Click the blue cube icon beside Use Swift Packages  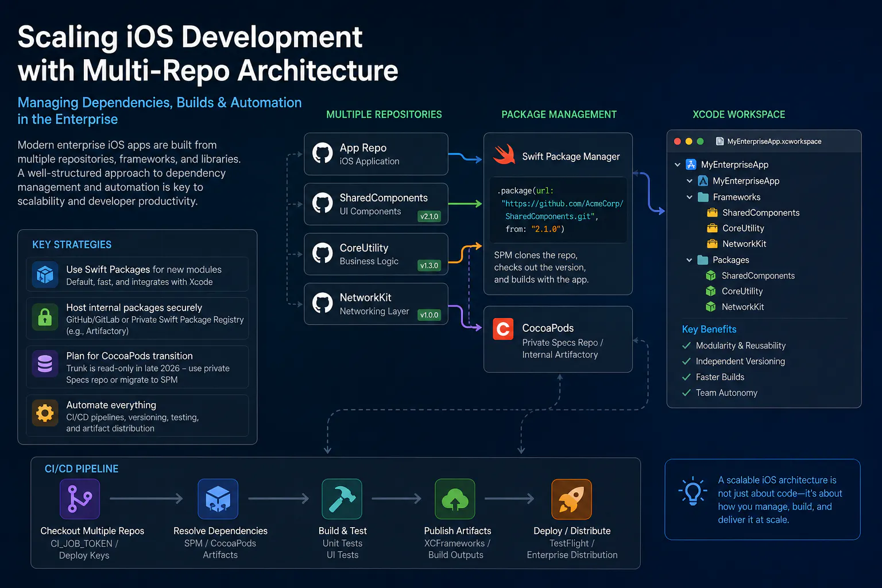point(45,274)
